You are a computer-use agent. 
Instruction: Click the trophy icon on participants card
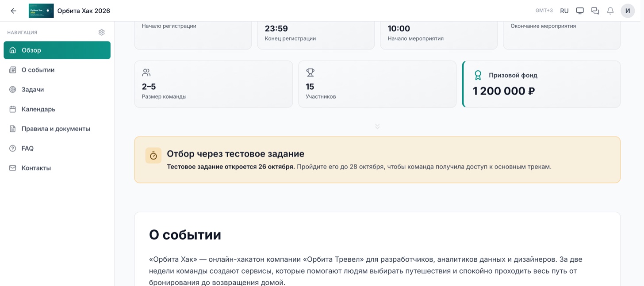click(310, 72)
